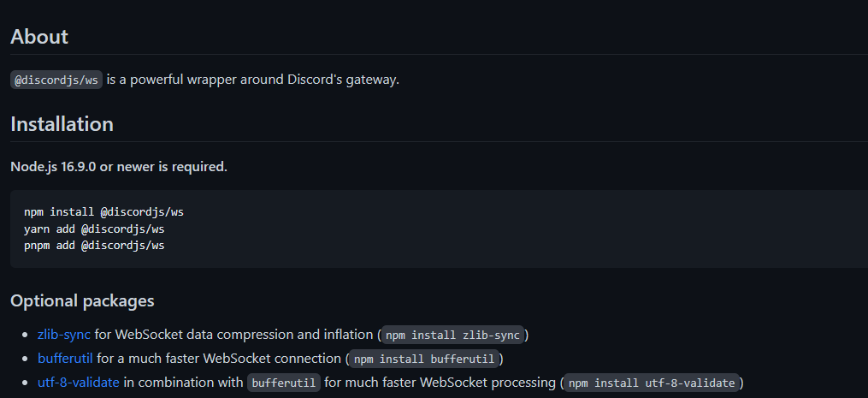868x398 pixels.
Task: Click the About heading
Action: tap(39, 37)
